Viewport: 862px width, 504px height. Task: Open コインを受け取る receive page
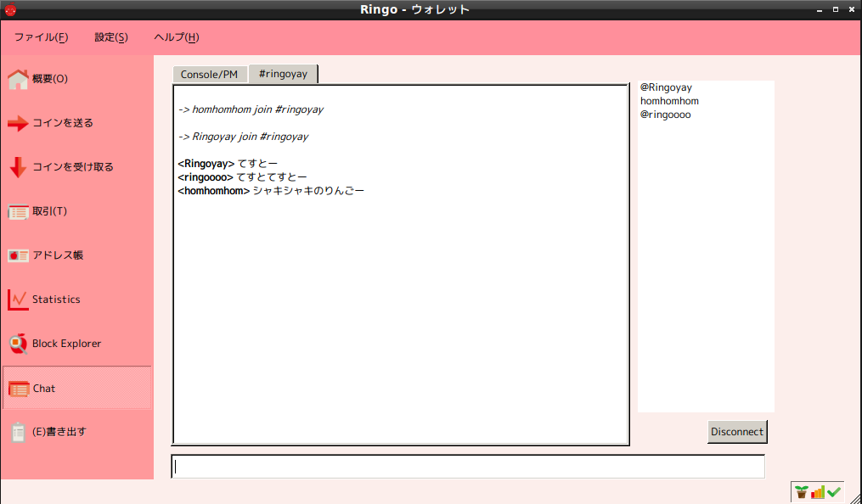[77, 167]
